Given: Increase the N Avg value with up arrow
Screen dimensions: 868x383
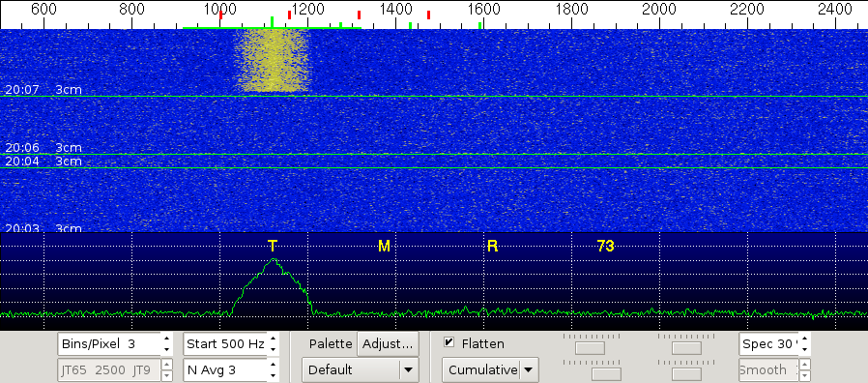Looking at the screenshot, I should coord(273,365).
